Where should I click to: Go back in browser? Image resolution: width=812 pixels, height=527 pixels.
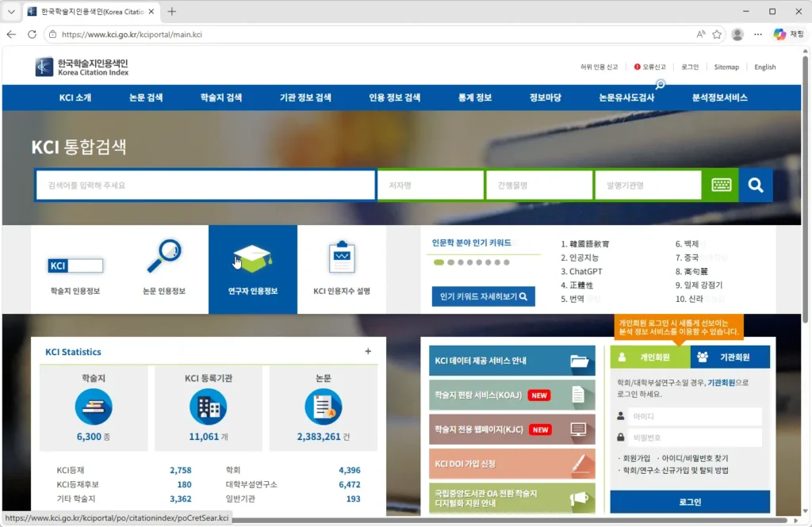(x=11, y=34)
